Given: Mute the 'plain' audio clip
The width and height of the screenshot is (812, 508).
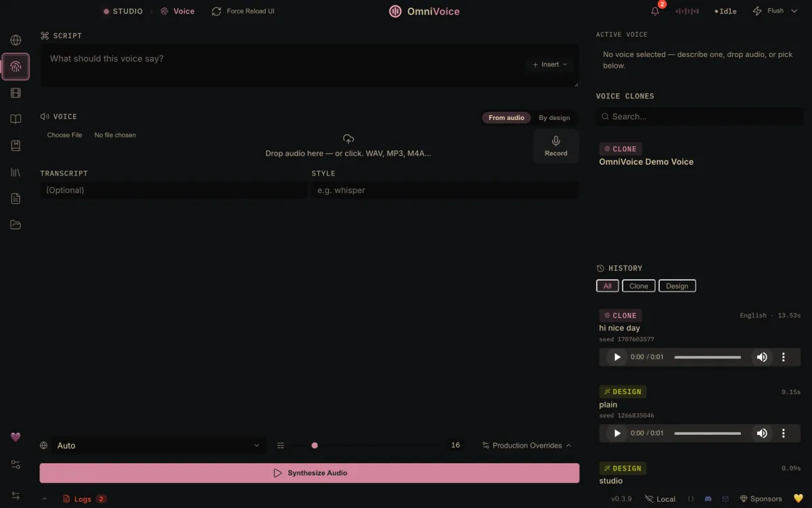Looking at the screenshot, I should point(762,433).
